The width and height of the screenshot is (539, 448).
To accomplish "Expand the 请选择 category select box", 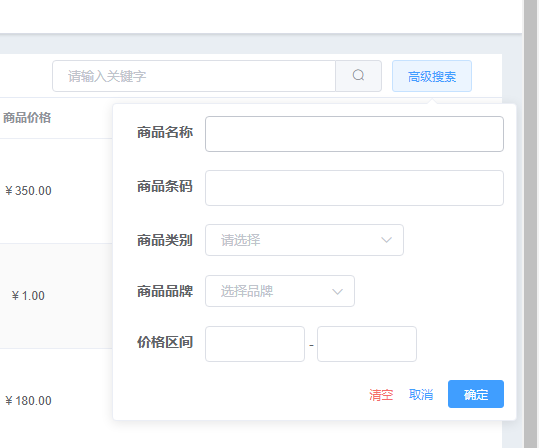I will [x=304, y=240].
